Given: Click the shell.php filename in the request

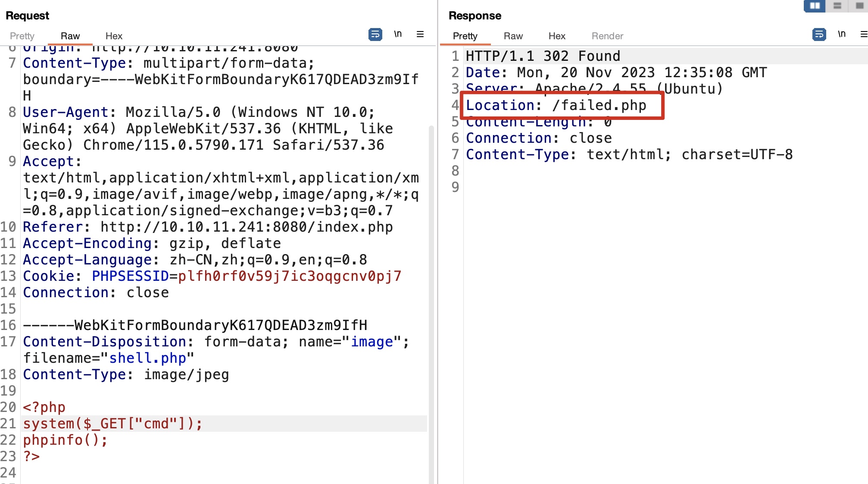Looking at the screenshot, I should pos(147,358).
